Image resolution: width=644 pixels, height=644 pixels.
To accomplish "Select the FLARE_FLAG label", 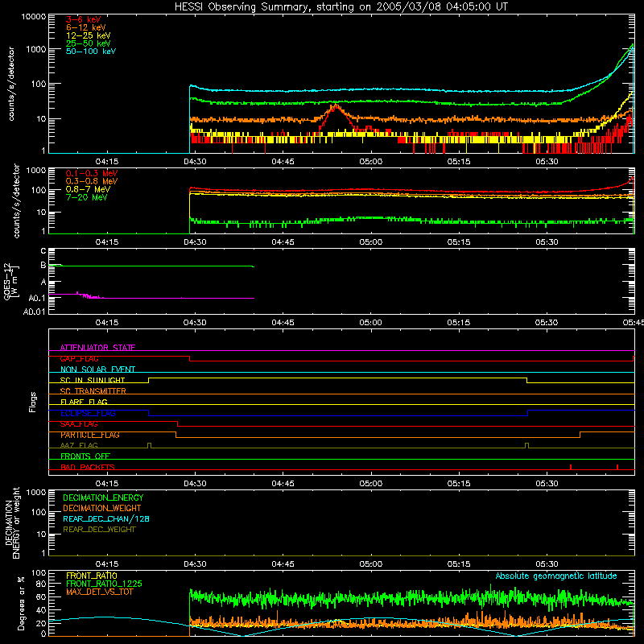I will point(84,402).
